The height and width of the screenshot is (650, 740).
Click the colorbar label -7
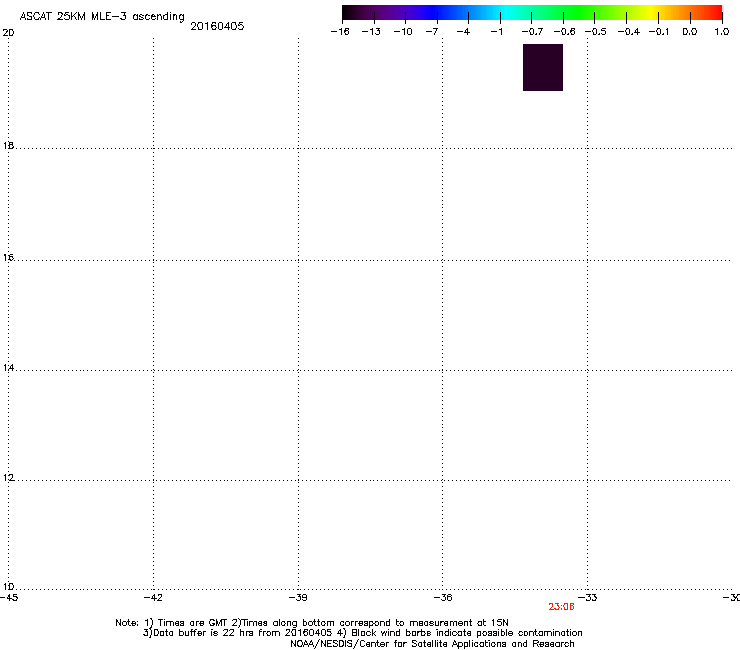pyautogui.click(x=432, y=32)
